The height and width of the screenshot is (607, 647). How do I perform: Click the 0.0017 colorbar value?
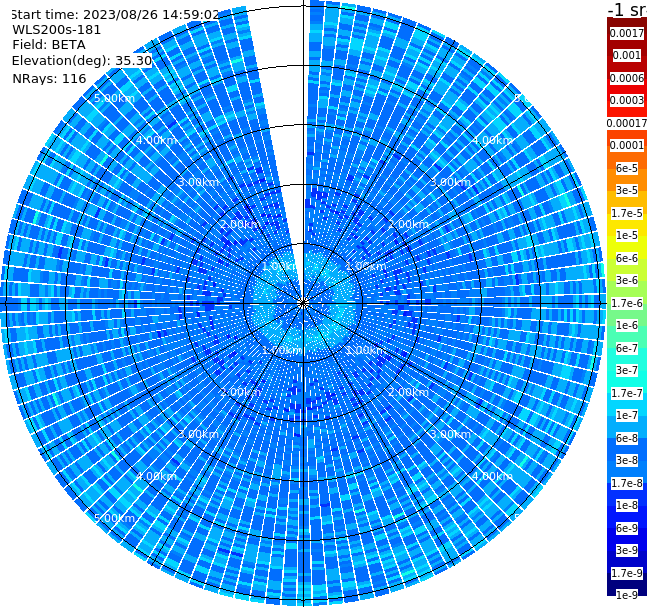click(627, 33)
